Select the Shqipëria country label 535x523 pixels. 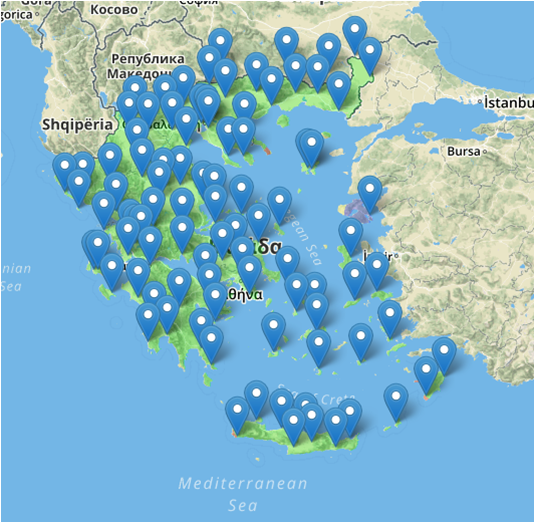(77, 125)
